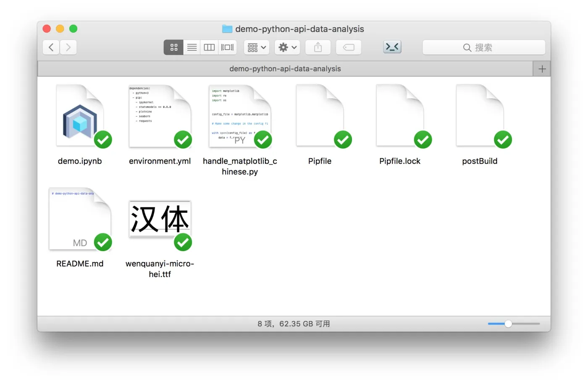Click the edit tags toolbar button
This screenshot has width=588, height=385.
tap(349, 47)
